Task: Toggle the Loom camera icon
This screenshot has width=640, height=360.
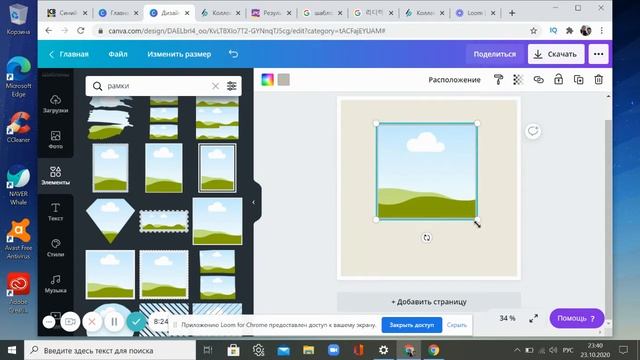Action: [70, 322]
